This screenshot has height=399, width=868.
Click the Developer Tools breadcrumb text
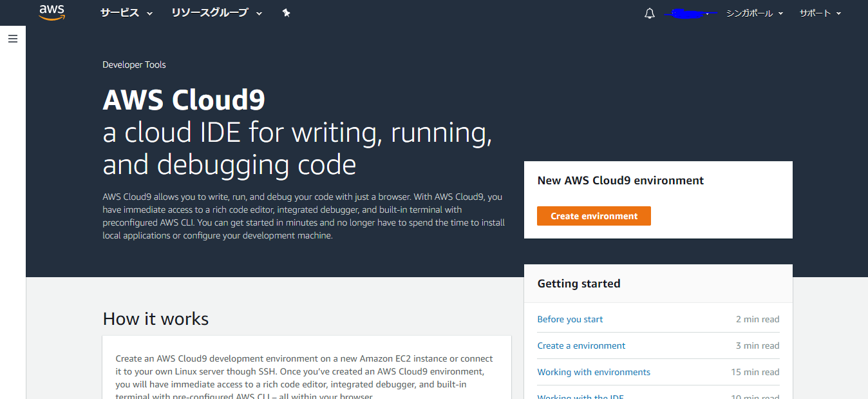134,64
